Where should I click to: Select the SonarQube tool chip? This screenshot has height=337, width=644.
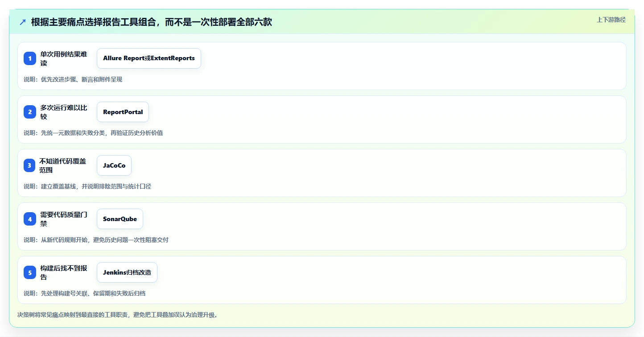pyautogui.click(x=120, y=219)
